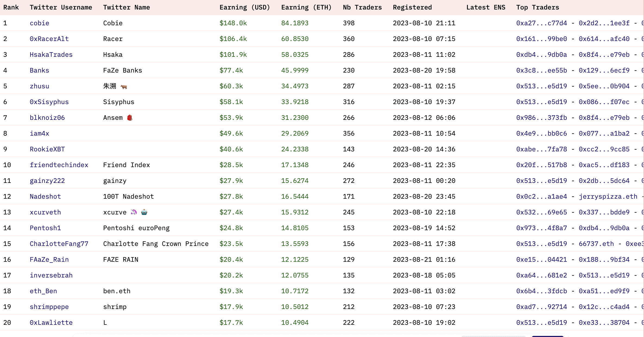
Task: Open trader address 0xa27...c77d4
Action: 541,23
